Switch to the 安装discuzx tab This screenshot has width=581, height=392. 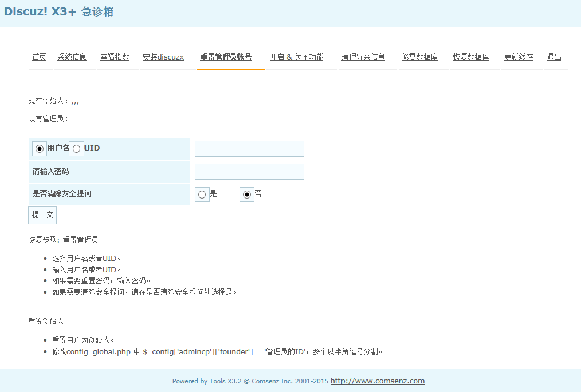pyautogui.click(x=163, y=57)
